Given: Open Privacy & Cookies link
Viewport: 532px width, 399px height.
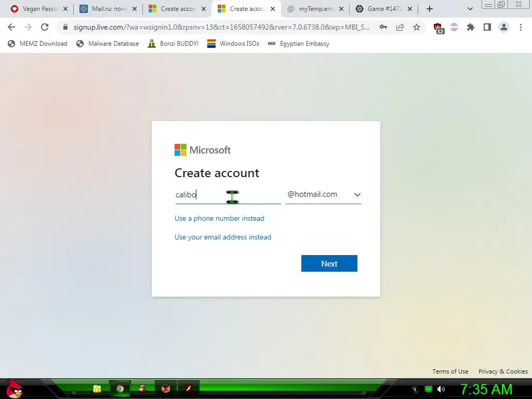Looking at the screenshot, I should pyautogui.click(x=503, y=371).
